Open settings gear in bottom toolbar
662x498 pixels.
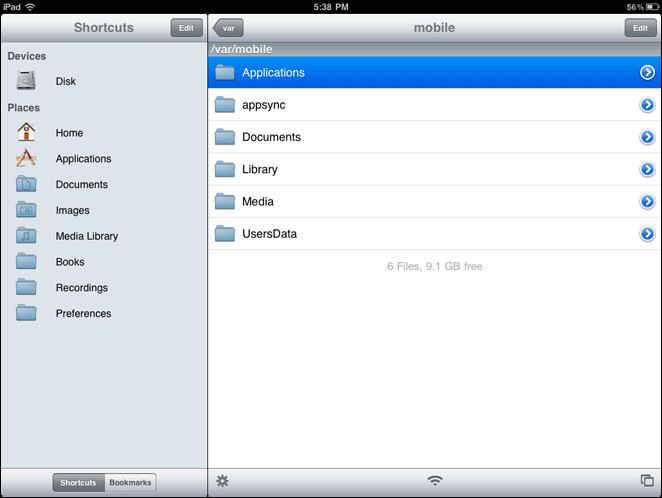point(222,481)
